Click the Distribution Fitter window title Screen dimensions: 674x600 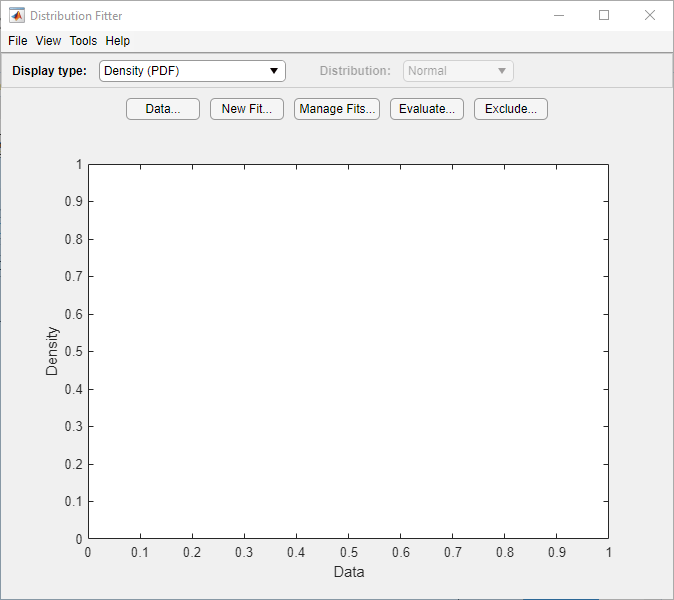(x=76, y=16)
